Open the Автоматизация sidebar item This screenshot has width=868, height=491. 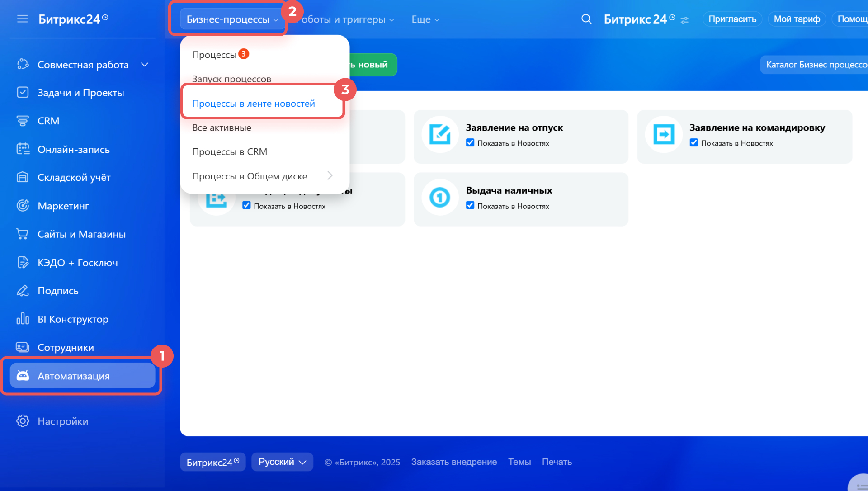pyautogui.click(x=83, y=376)
